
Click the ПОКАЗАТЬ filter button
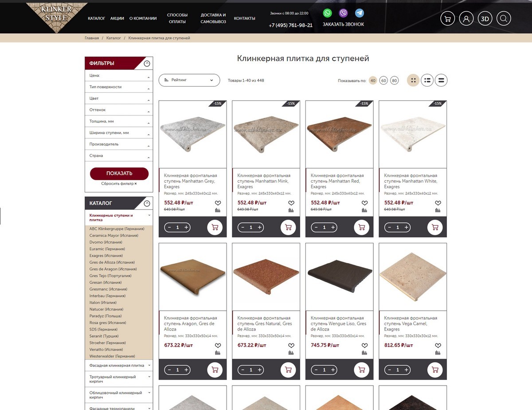click(x=119, y=173)
